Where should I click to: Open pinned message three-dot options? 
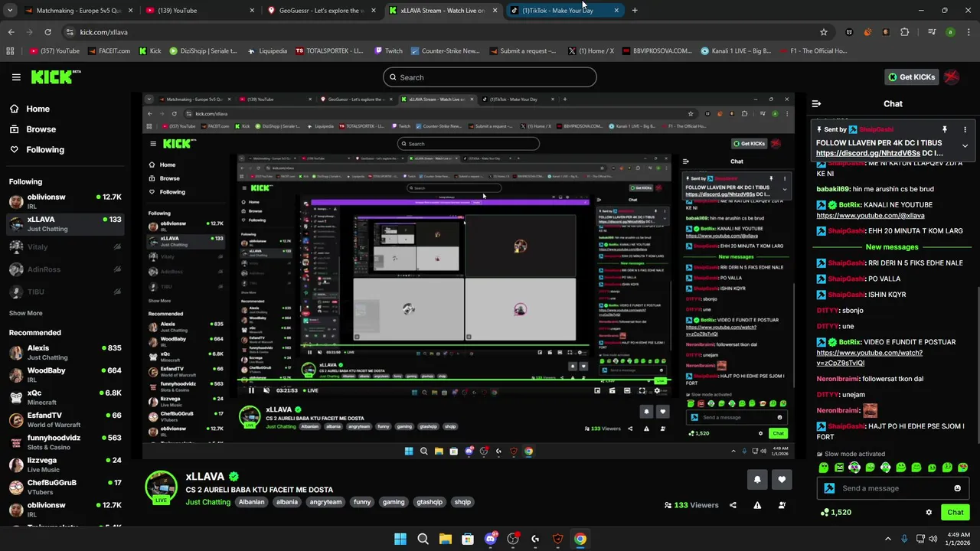[965, 129]
